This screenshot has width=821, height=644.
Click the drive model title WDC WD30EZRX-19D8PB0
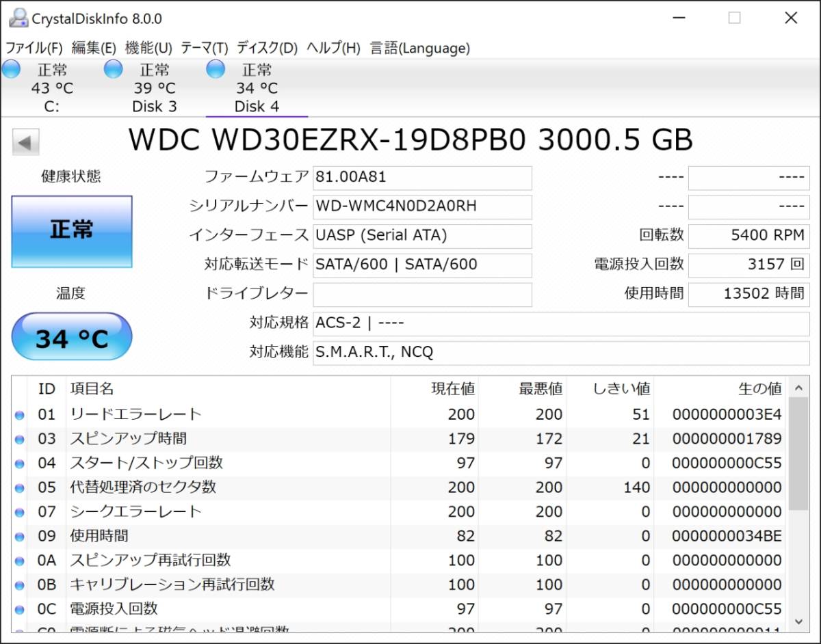tap(327, 139)
